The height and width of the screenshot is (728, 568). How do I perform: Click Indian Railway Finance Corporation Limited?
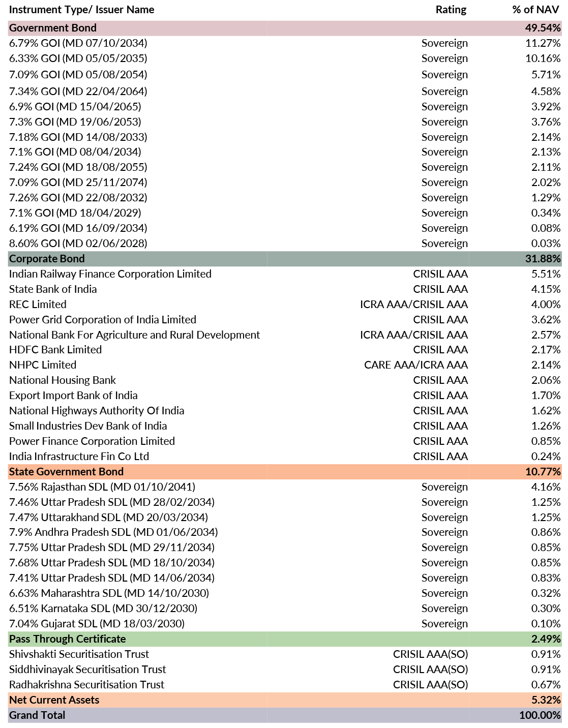tap(110, 274)
